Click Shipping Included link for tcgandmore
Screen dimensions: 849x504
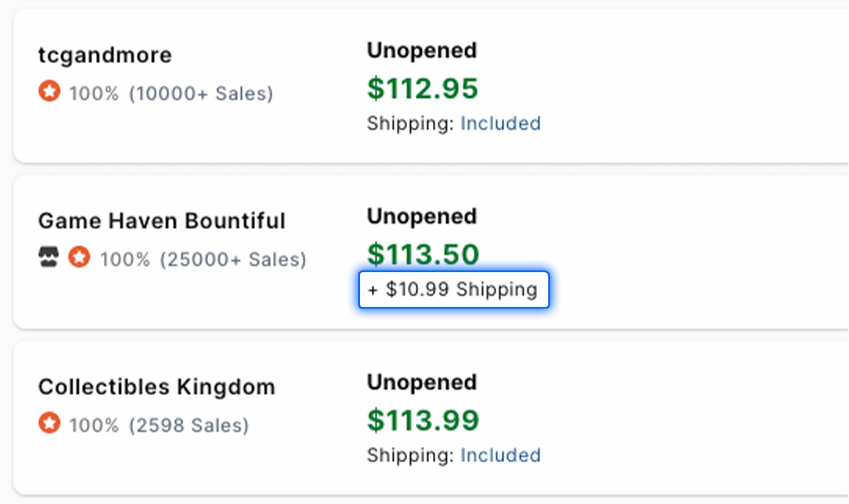click(x=500, y=123)
